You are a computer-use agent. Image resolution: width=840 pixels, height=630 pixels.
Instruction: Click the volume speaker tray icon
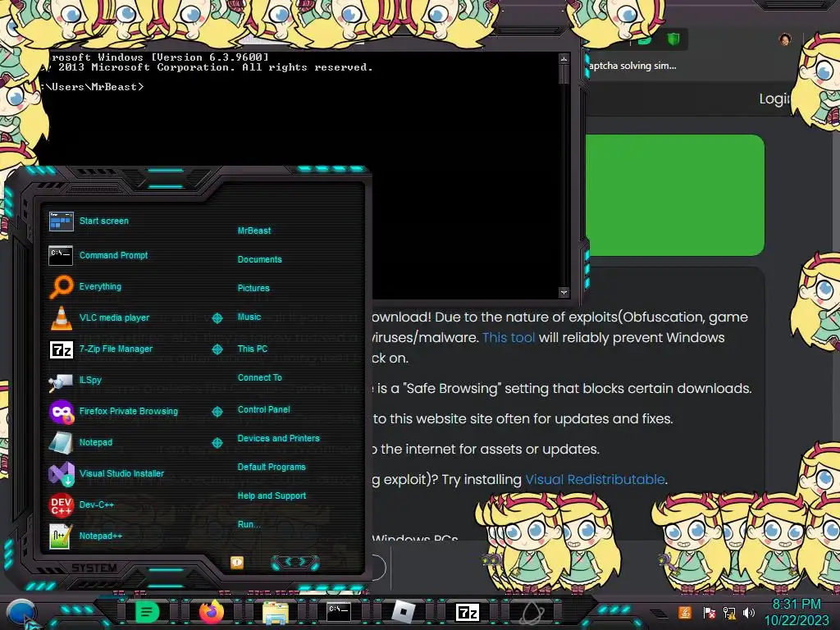click(x=749, y=613)
